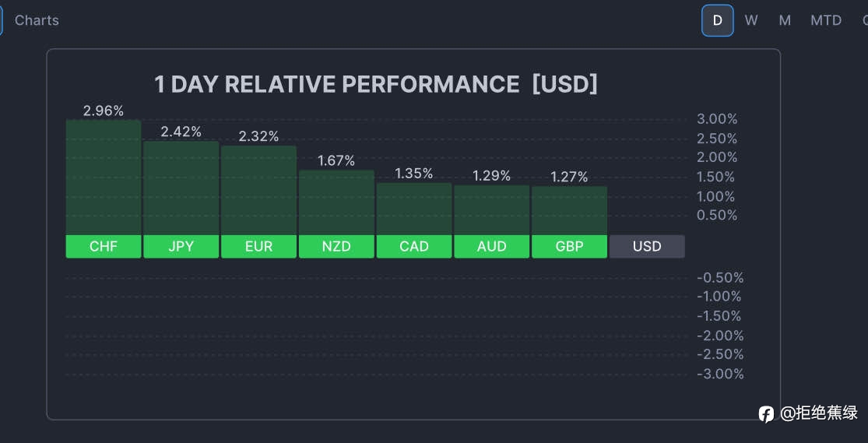
Task: Select the D daily timeframe button
Action: [718, 20]
